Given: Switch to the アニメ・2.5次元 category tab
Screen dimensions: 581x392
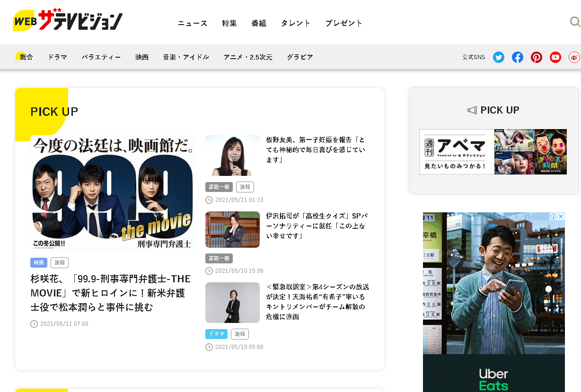Looking at the screenshot, I should (248, 57).
